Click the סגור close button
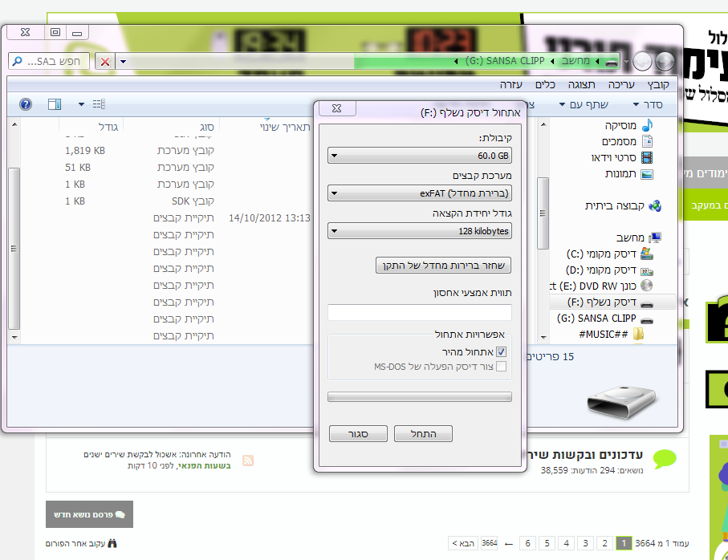Viewport: 728px width, 560px height. 358,434
